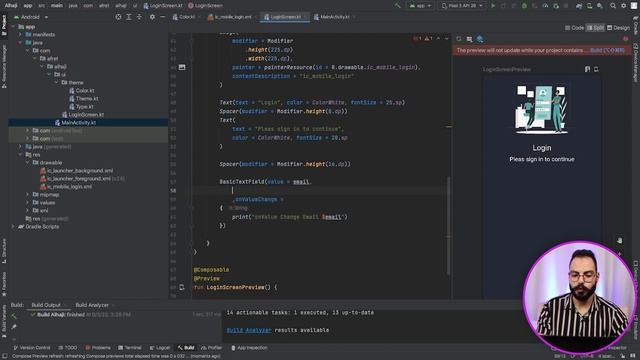Expand the values folder

(x=28, y=202)
